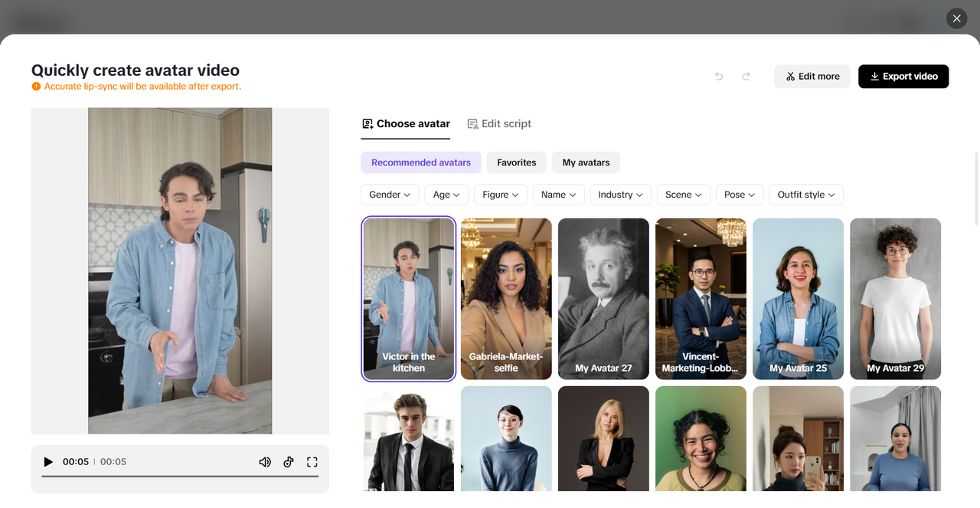This screenshot has width=980, height=508.
Task: Select the My Avatar 27 thumbnail
Action: pyautogui.click(x=603, y=299)
